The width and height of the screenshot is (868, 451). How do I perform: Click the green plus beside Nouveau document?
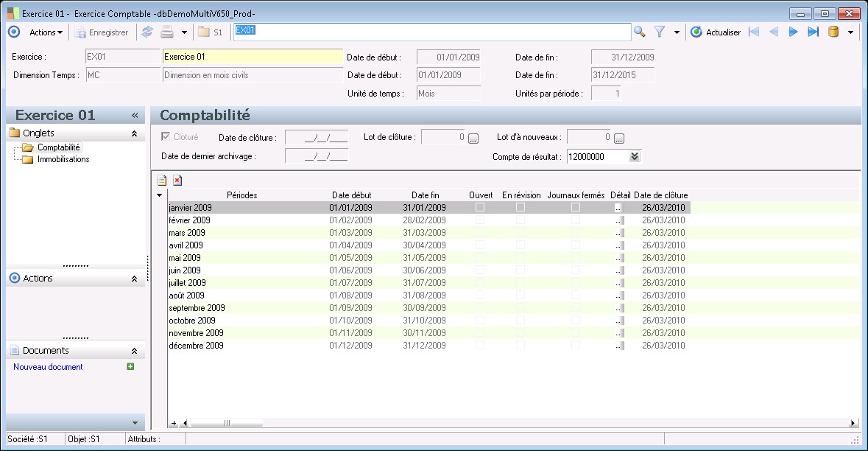[x=130, y=366]
